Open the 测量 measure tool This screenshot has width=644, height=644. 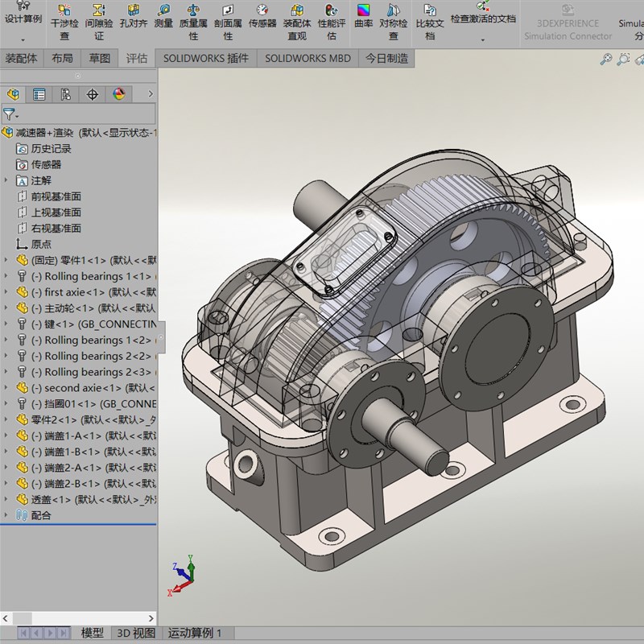point(163,16)
